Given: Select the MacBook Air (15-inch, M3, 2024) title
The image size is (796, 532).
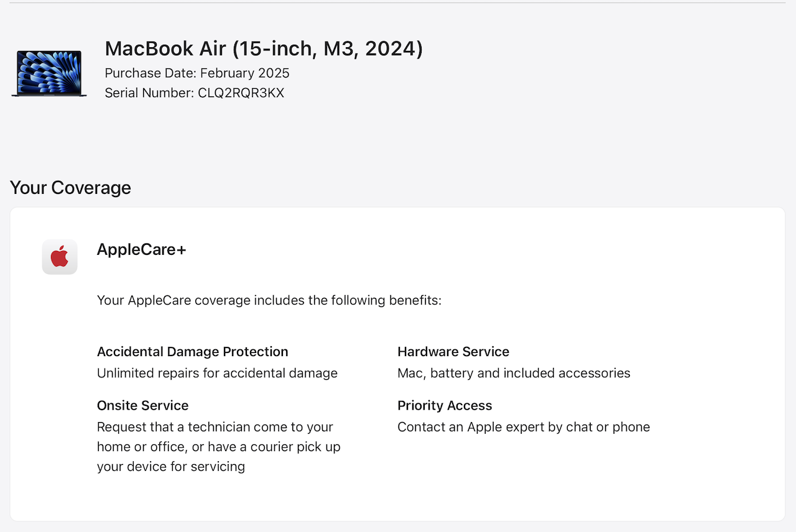Looking at the screenshot, I should click(x=264, y=48).
